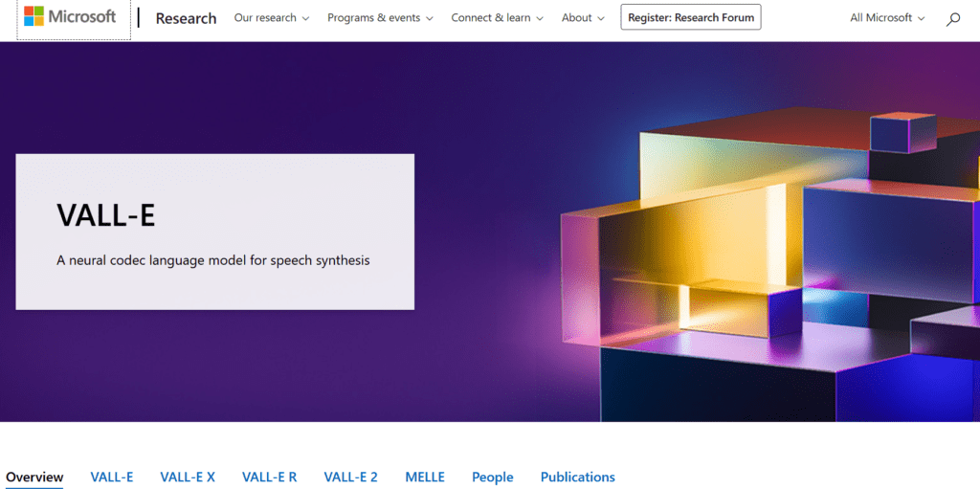This screenshot has width=980, height=489.
Task: Open the search magnifier icon
Action: pos(952,18)
